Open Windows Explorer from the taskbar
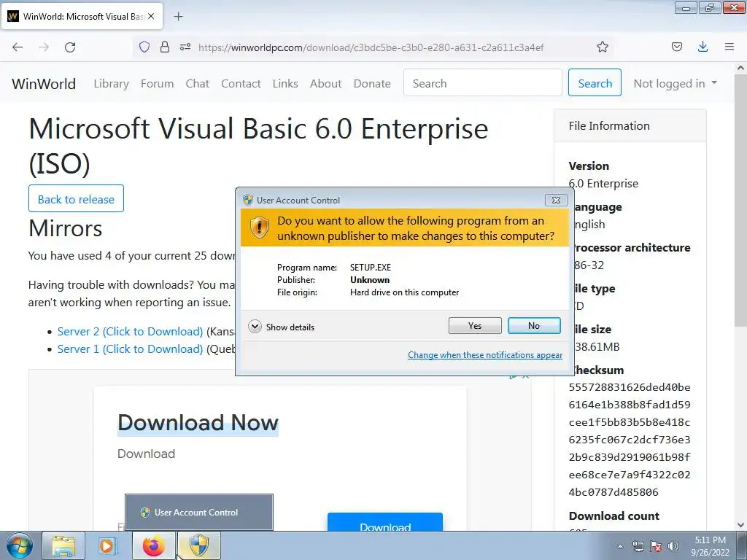Image resolution: width=747 pixels, height=560 pixels. click(x=63, y=545)
